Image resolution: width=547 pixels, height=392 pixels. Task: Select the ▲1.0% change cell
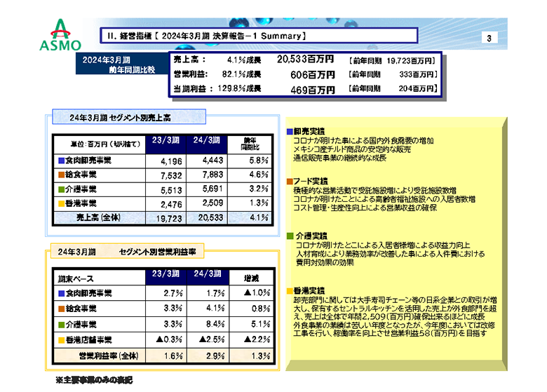coord(251,292)
